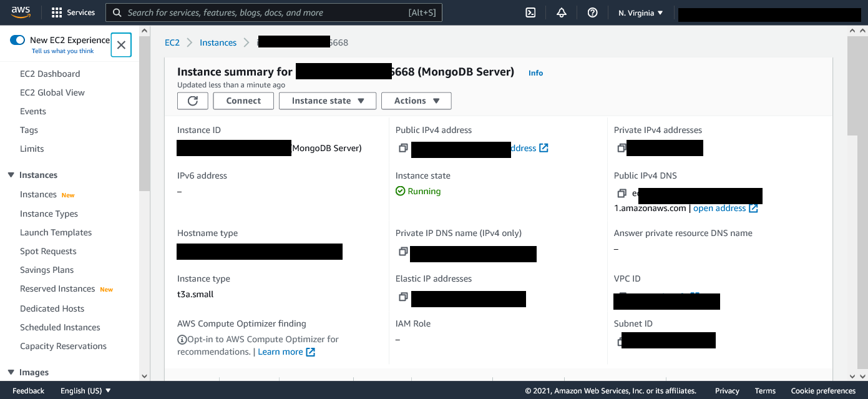Click Tell us what you think
This screenshot has height=399, width=868.
[x=63, y=51]
